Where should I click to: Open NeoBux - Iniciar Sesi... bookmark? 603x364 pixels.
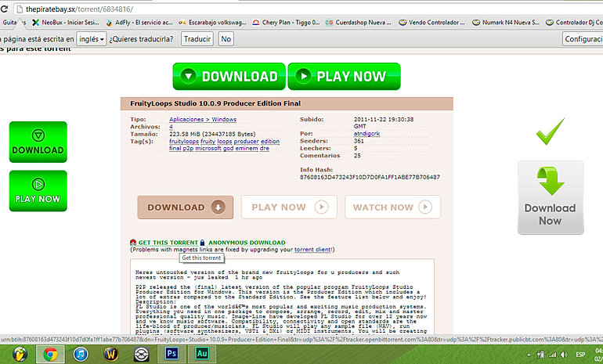click(x=65, y=23)
